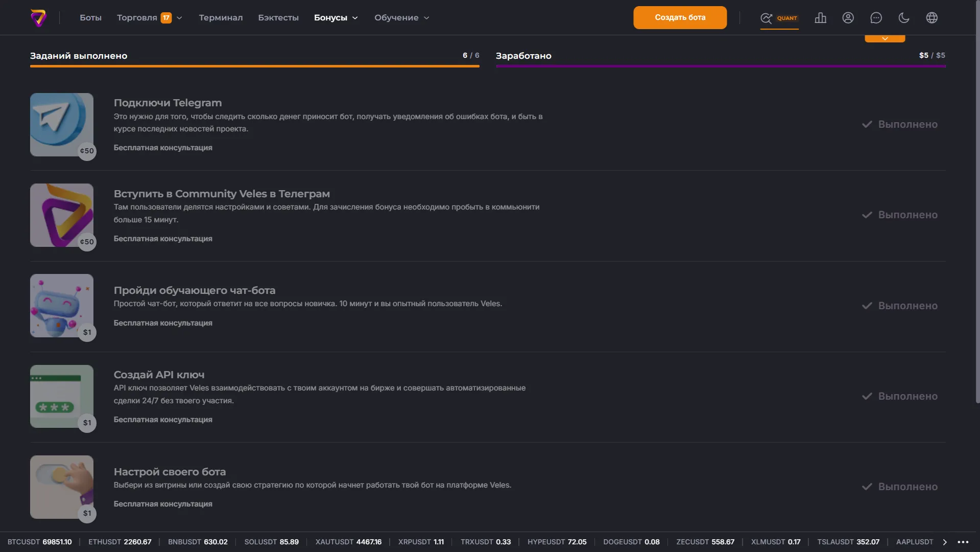Open free consultation link under API key task
Viewport: 980px width, 552px height.
pyautogui.click(x=163, y=420)
